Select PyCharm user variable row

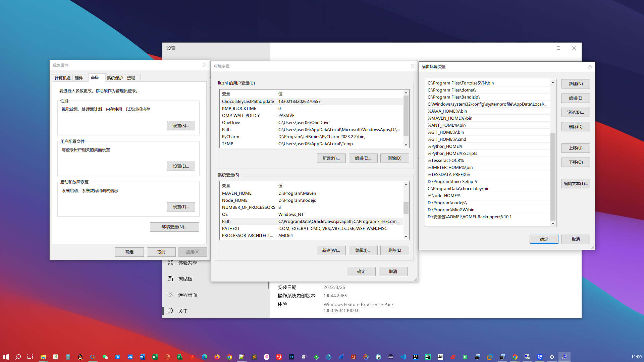tap(311, 136)
